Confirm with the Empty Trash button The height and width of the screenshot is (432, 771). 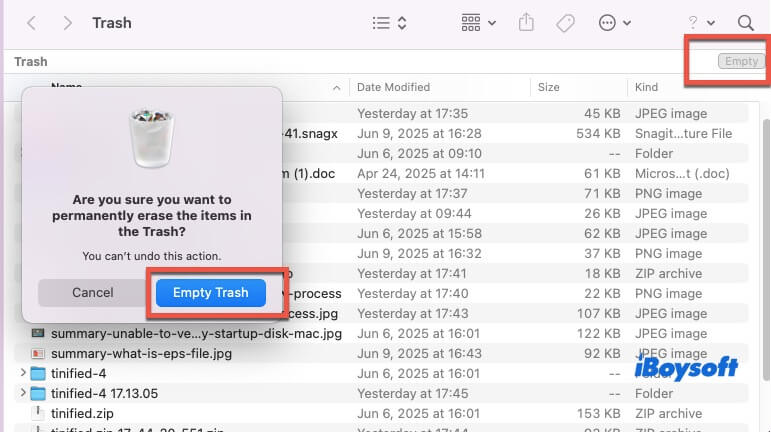point(210,292)
